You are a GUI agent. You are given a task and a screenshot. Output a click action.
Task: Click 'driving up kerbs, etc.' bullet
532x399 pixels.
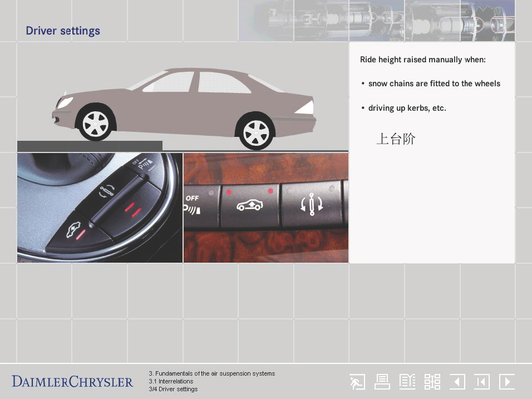coord(407,108)
